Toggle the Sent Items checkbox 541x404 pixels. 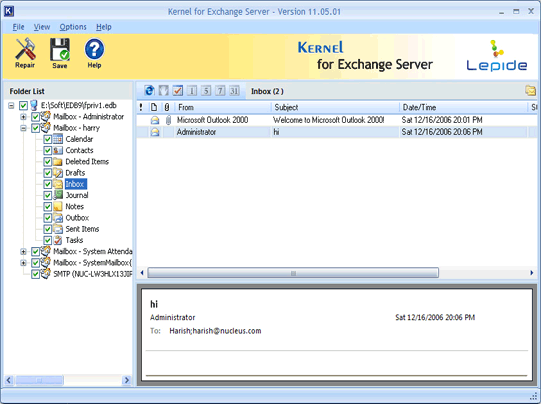point(48,229)
